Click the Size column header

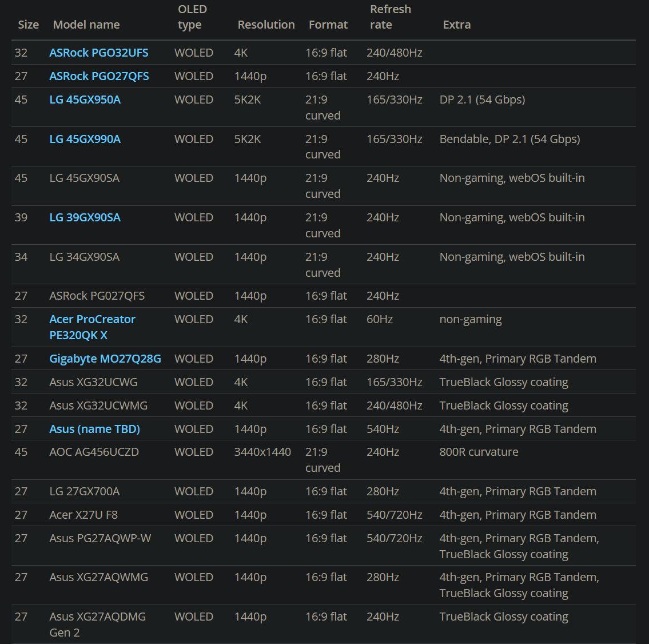tap(29, 25)
